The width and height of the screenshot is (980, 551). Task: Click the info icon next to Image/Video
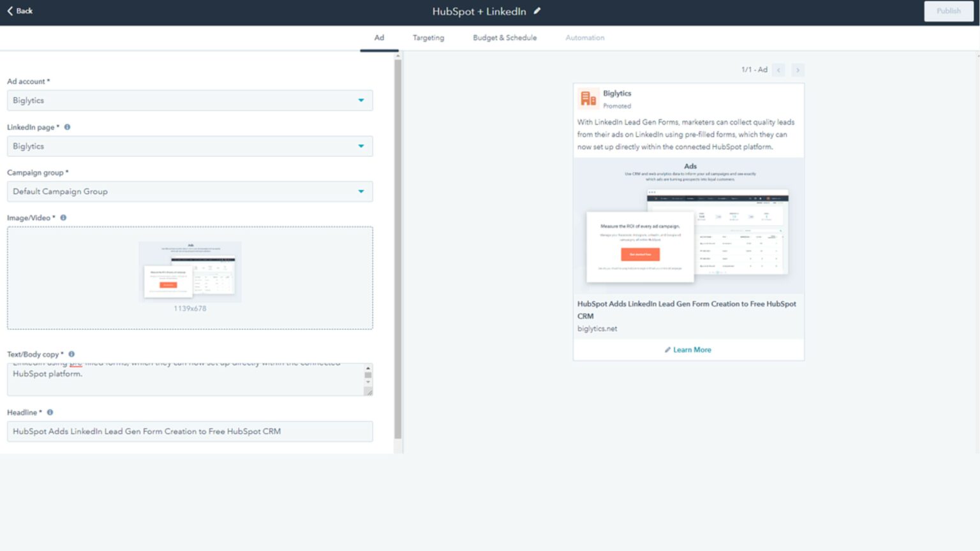(x=63, y=217)
